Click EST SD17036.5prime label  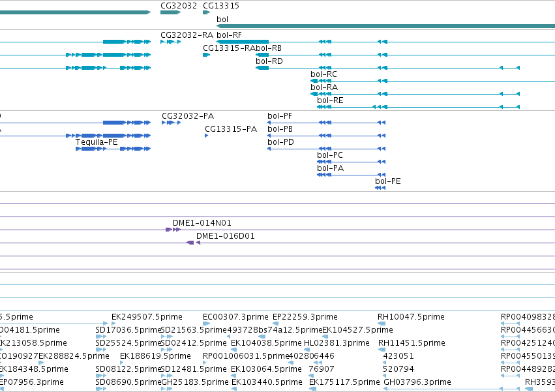[x=128, y=330]
